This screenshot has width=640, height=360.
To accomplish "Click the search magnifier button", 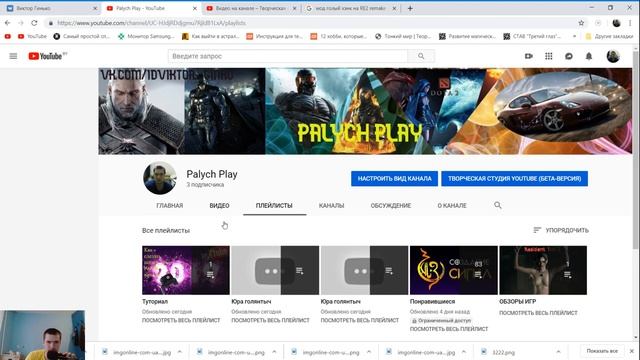I will point(421,56).
